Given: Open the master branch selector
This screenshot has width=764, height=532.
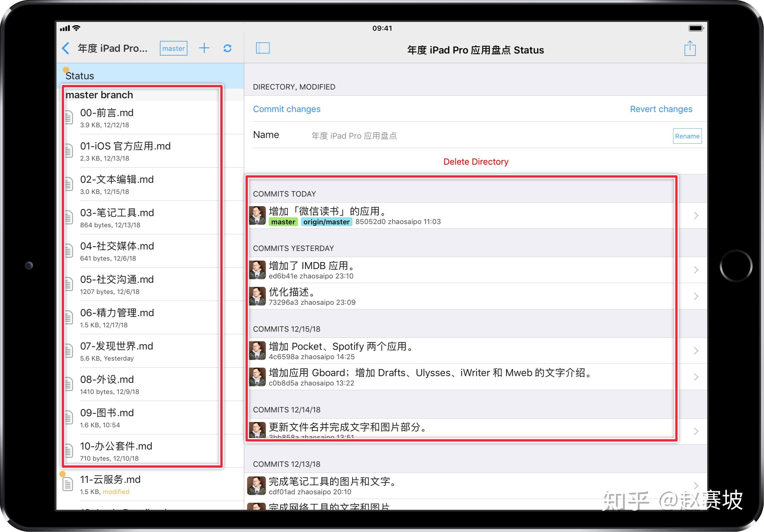Looking at the screenshot, I should point(173,49).
